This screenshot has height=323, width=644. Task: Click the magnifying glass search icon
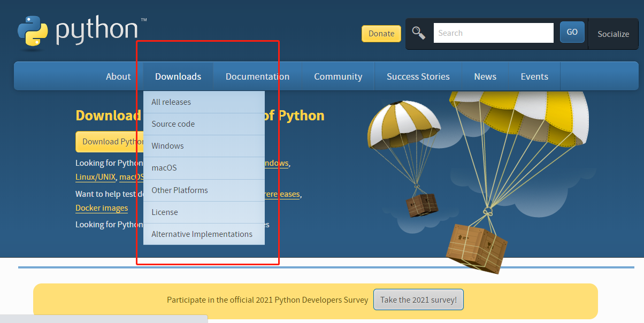coord(419,33)
